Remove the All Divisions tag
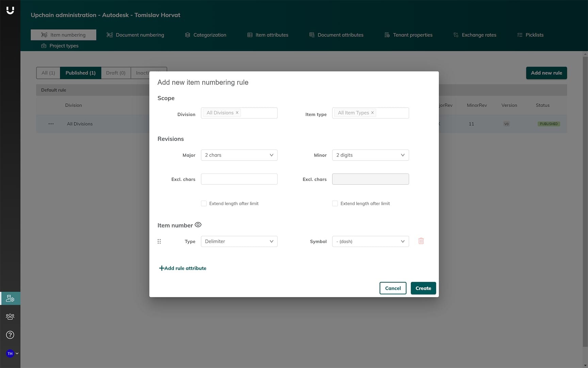Viewport: 588px width, 368px height. click(237, 113)
